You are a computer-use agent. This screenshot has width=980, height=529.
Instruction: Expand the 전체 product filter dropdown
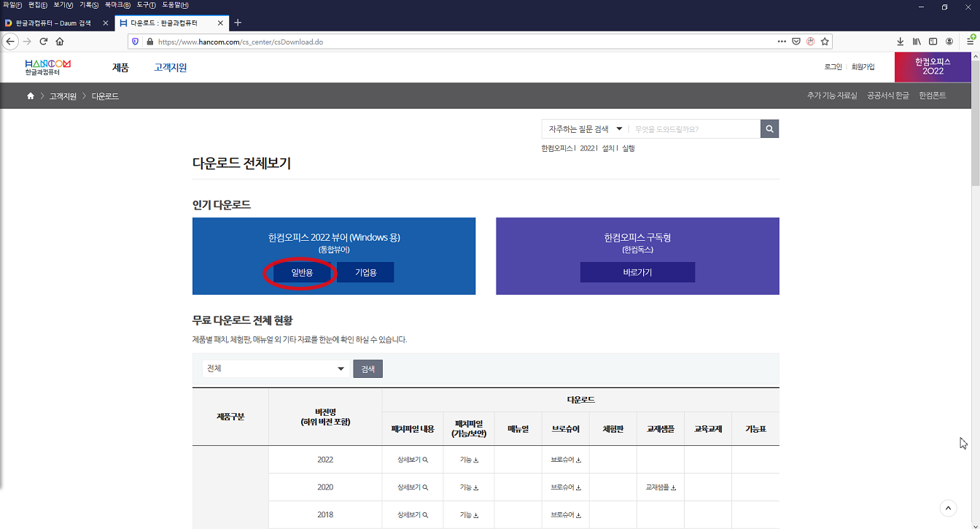(x=275, y=368)
